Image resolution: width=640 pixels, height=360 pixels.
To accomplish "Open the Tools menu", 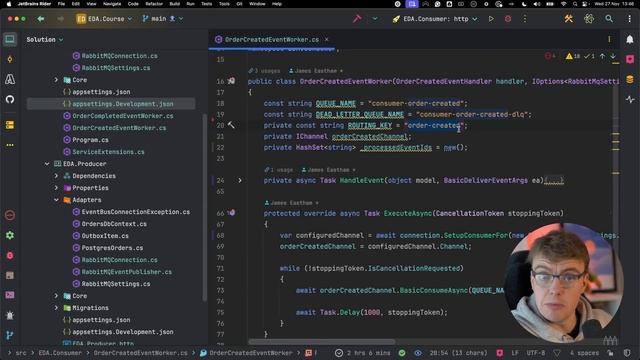I will (x=224, y=4).
